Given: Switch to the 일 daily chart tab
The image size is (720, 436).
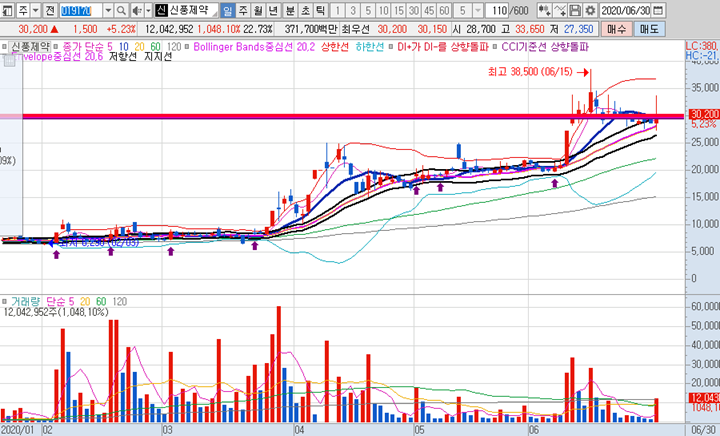Looking at the screenshot, I should [227, 10].
